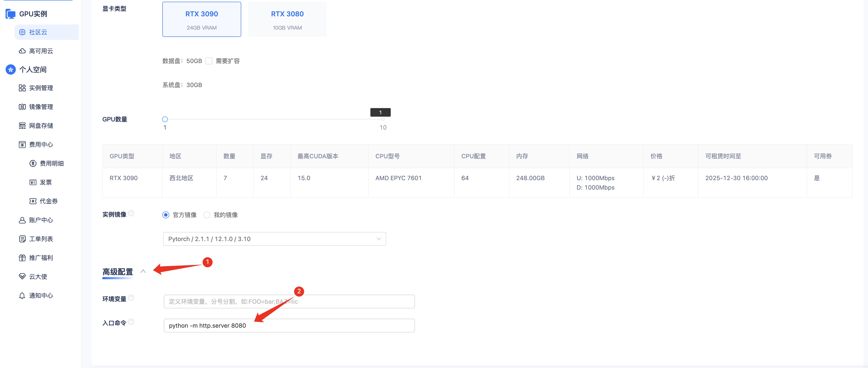Choose the RTX 3090 GPU card
Screen dimensions: 868x368
(202, 19)
